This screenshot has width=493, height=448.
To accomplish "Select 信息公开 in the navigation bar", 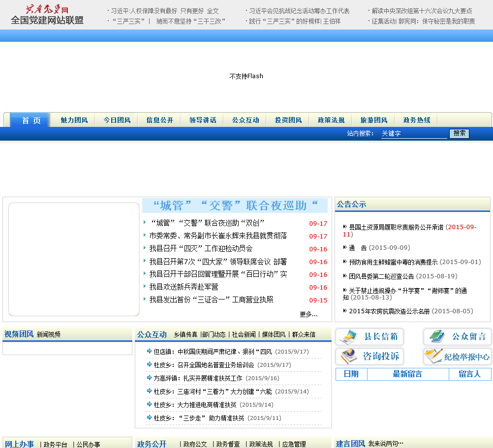I will (x=159, y=120).
